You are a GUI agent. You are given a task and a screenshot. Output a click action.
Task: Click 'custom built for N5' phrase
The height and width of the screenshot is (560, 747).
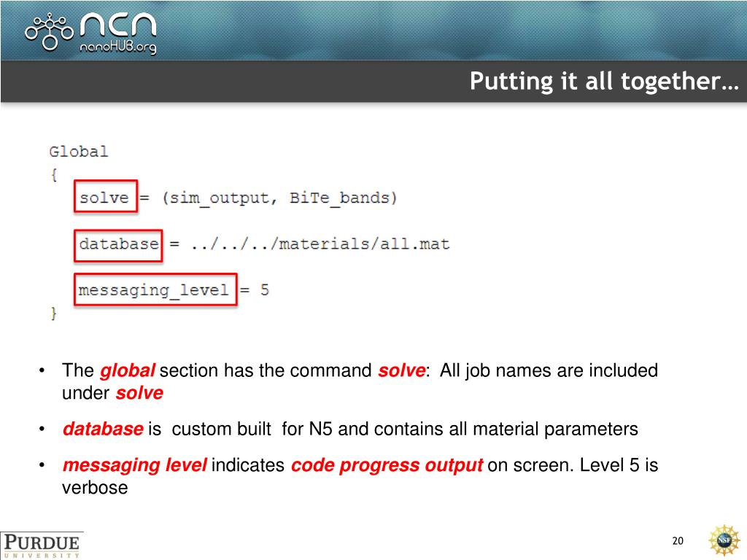click(252, 429)
